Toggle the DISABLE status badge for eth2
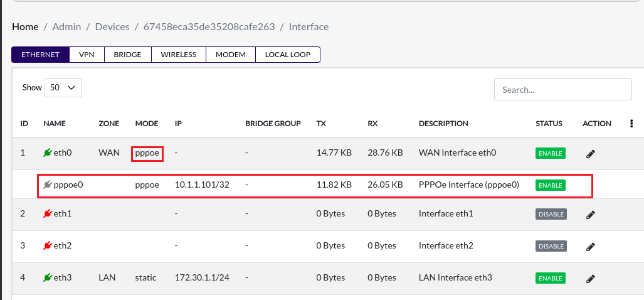Image resolution: width=644 pixels, height=300 pixels. coord(551,246)
